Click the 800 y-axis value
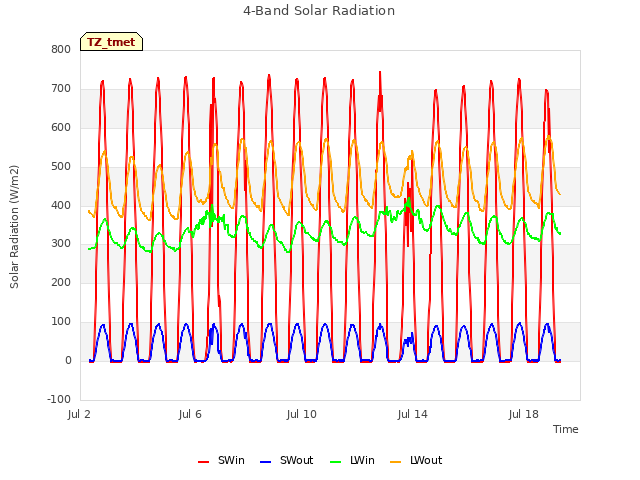The image size is (640, 480). click(x=61, y=50)
